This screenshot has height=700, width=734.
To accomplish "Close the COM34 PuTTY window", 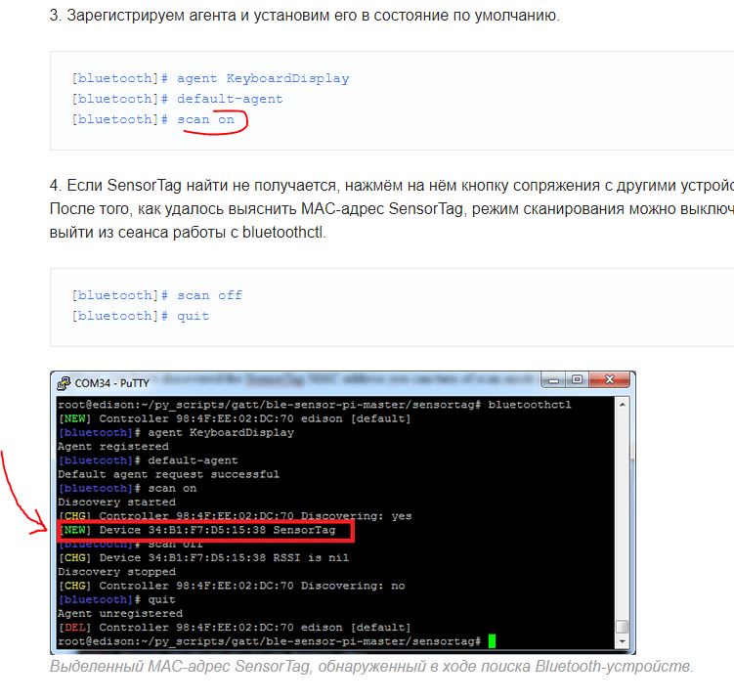I will 609,379.
